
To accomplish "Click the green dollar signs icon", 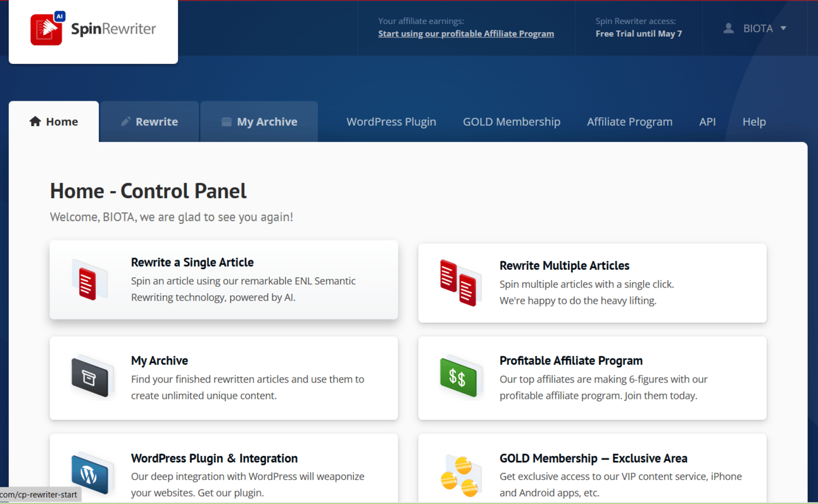I will coord(460,377).
